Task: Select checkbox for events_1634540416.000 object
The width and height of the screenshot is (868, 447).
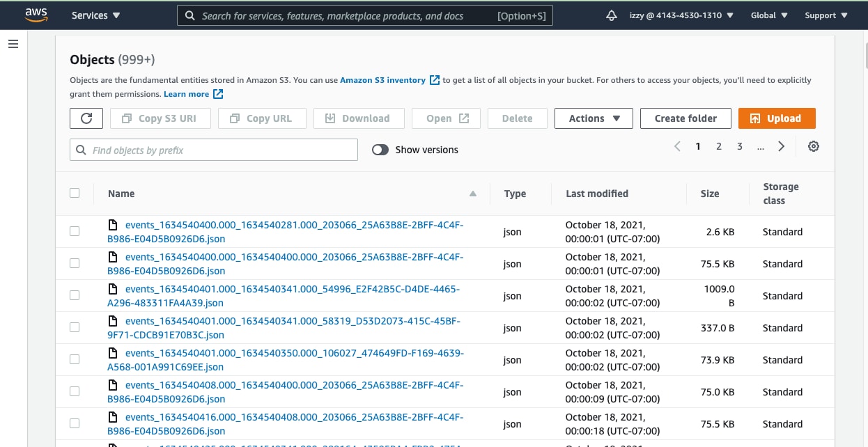Action: pyautogui.click(x=75, y=423)
